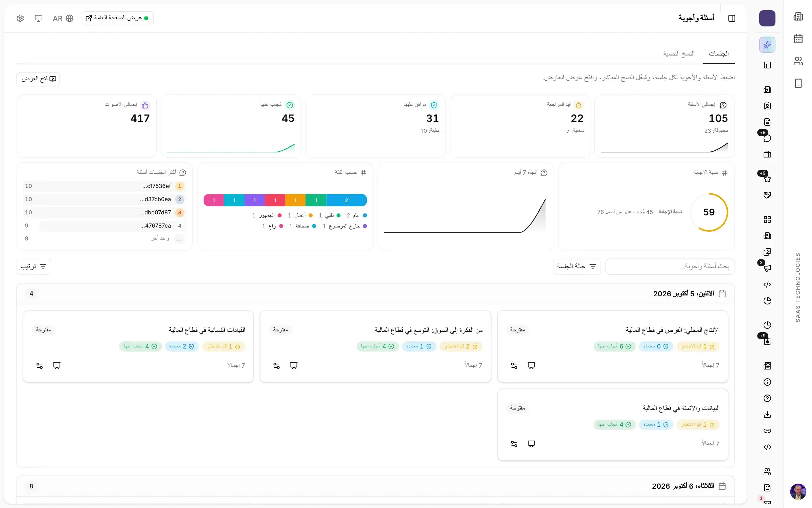Toggle the sidebar panel icon beside أسئلة وأجوبة

point(732,18)
